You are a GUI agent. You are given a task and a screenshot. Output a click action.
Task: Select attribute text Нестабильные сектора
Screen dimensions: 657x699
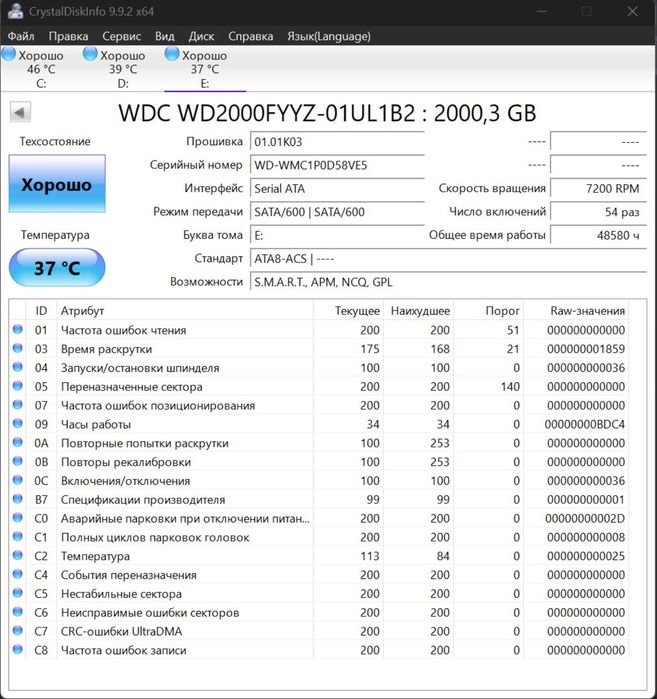point(121,594)
